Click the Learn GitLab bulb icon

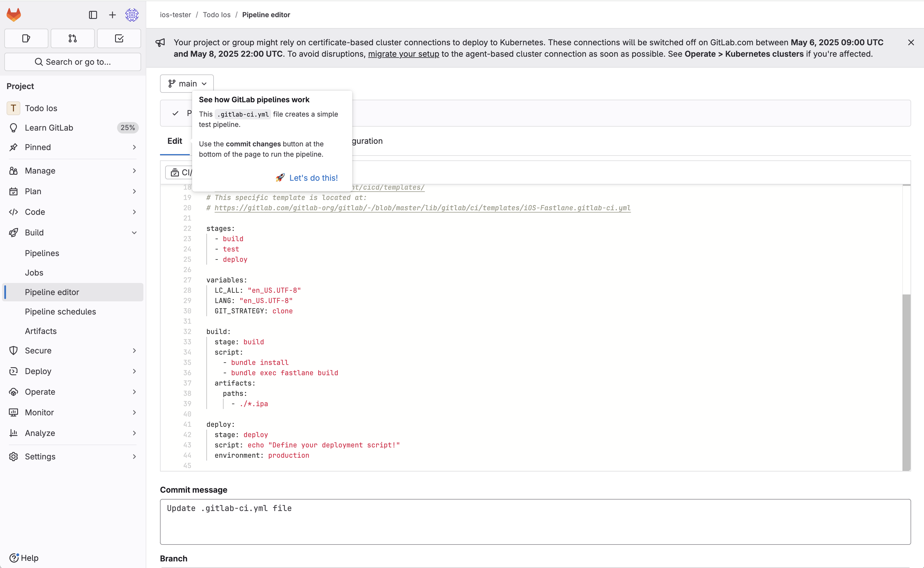click(x=13, y=128)
